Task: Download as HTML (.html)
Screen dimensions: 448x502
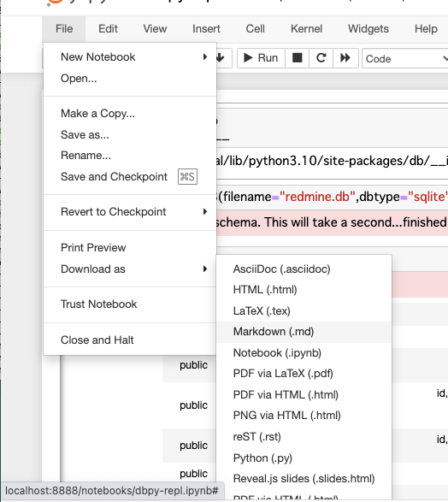Action: [304, 290]
